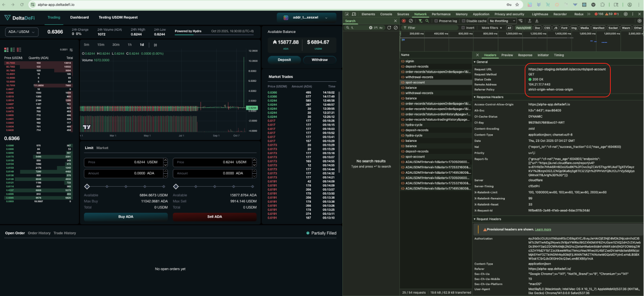The image size is (644, 296).
Task: Click the Withdraw button
Action: 319,60
